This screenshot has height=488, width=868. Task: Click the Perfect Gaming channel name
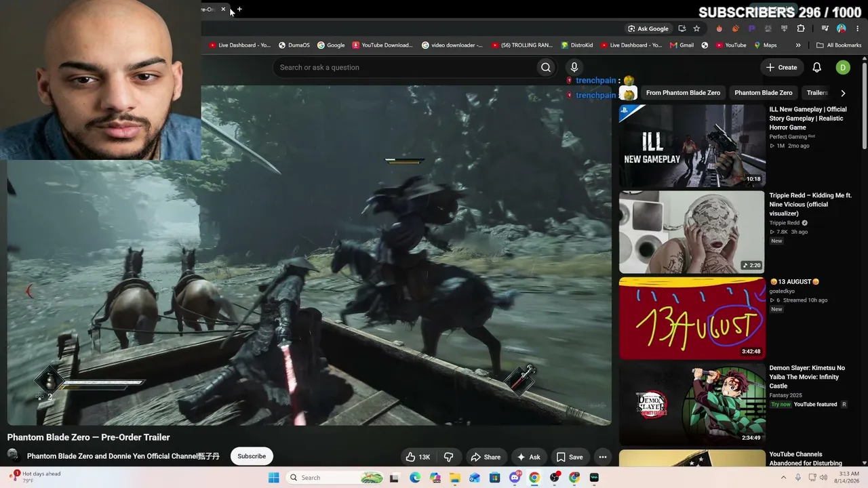point(788,137)
